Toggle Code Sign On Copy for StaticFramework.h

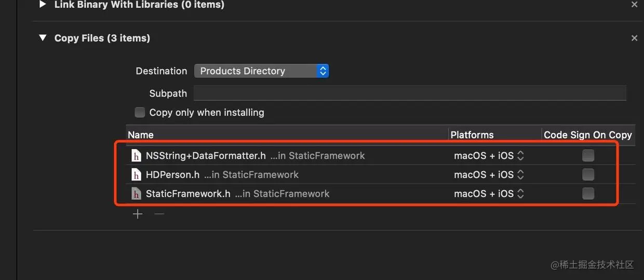click(x=588, y=194)
